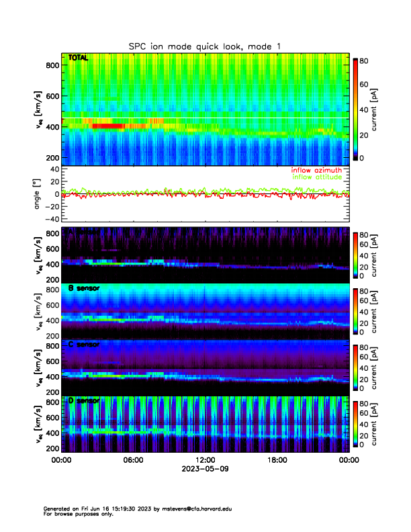Select the red "inflow azimuth" legend text
The width and height of the screenshot is (411, 532).
tap(316, 171)
